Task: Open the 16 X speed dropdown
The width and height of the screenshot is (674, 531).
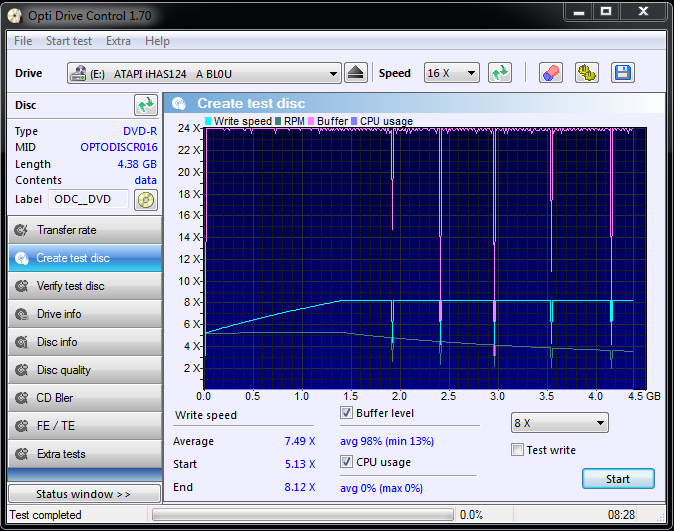Action: (451, 73)
